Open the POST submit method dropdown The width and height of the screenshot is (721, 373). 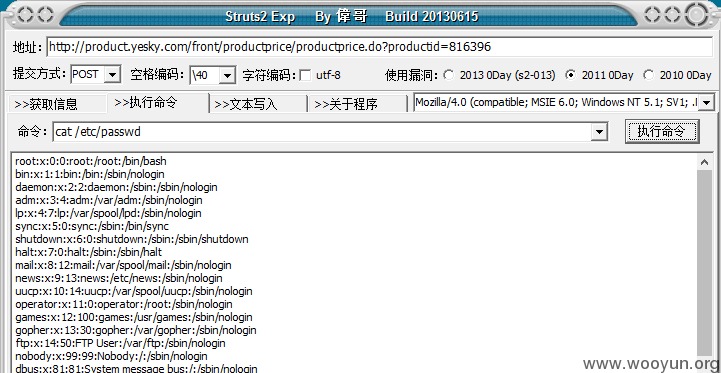pos(112,75)
